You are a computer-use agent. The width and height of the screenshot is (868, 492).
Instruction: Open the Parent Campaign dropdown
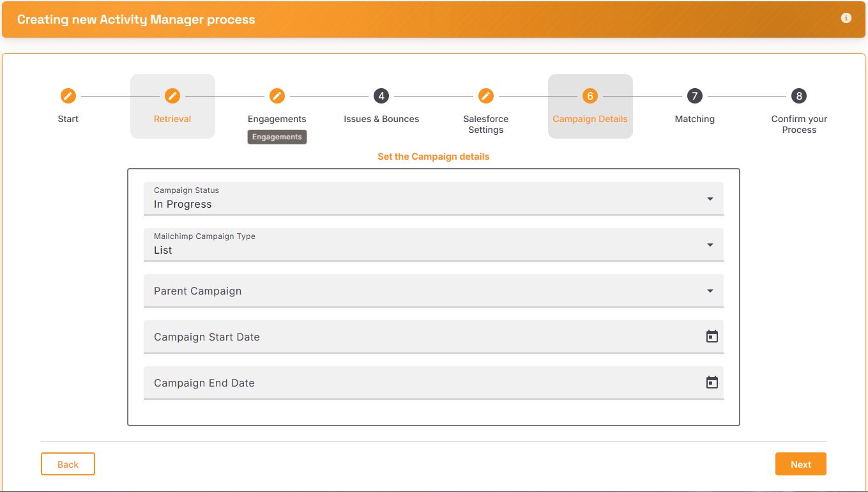click(x=434, y=291)
